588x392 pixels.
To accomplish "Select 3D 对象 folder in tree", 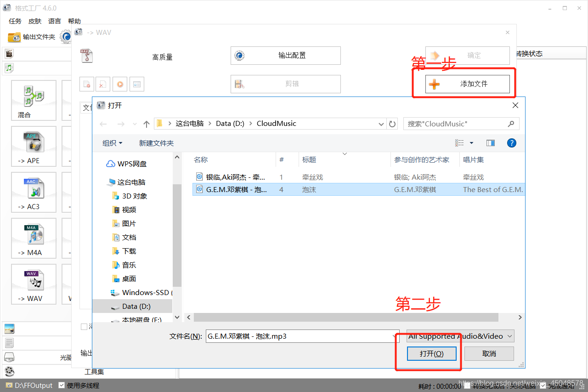I will [130, 196].
